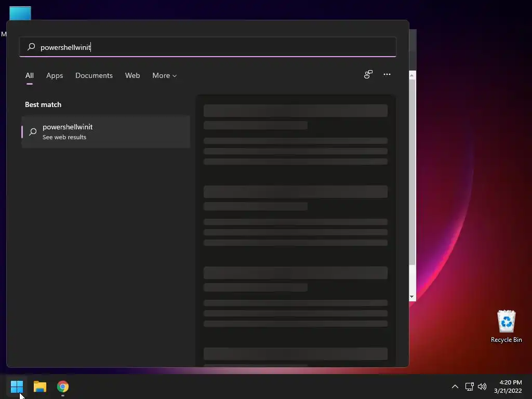Click the Best match heading
The height and width of the screenshot is (399, 532).
coord(43,104)
